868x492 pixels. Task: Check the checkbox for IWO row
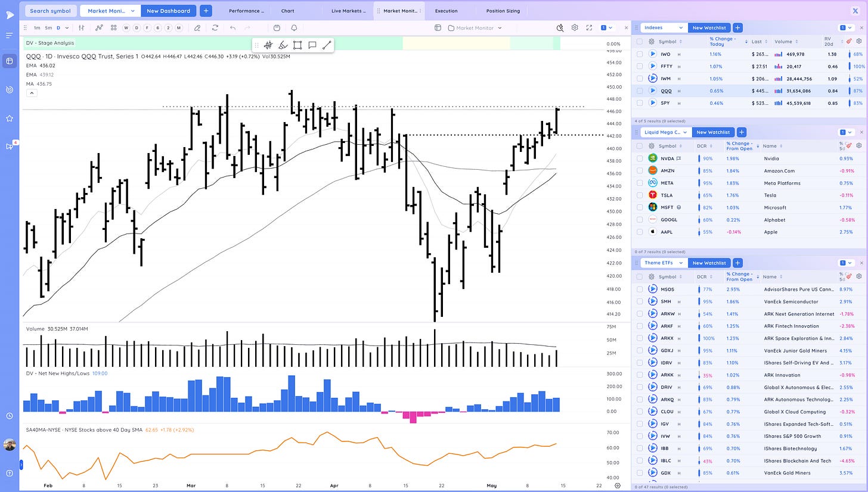click(639, 54)
